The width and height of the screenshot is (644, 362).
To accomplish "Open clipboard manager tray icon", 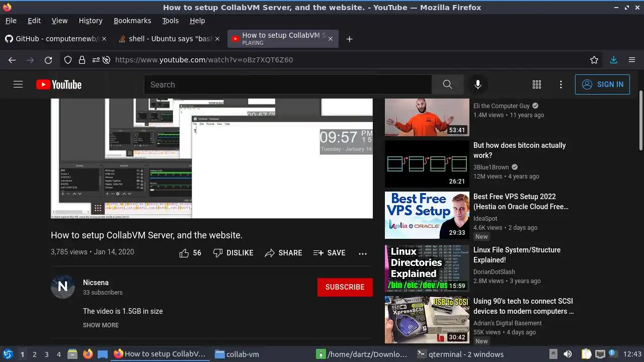I will [586, 354].
